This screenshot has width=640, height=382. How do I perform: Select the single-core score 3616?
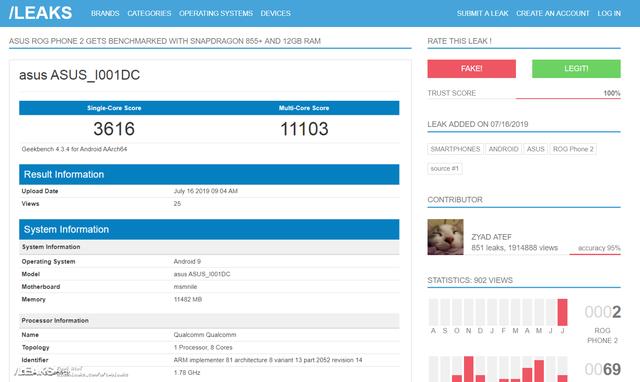114,129
